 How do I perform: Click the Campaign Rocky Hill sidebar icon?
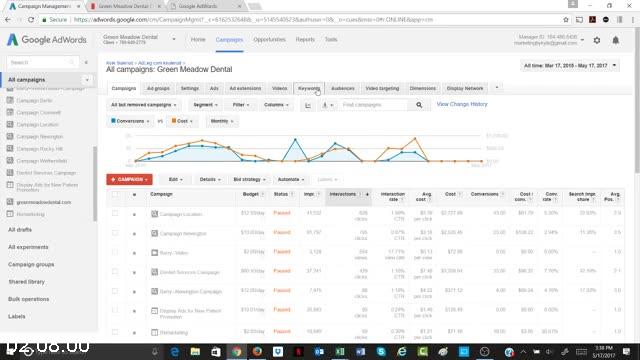coord(10,149)
